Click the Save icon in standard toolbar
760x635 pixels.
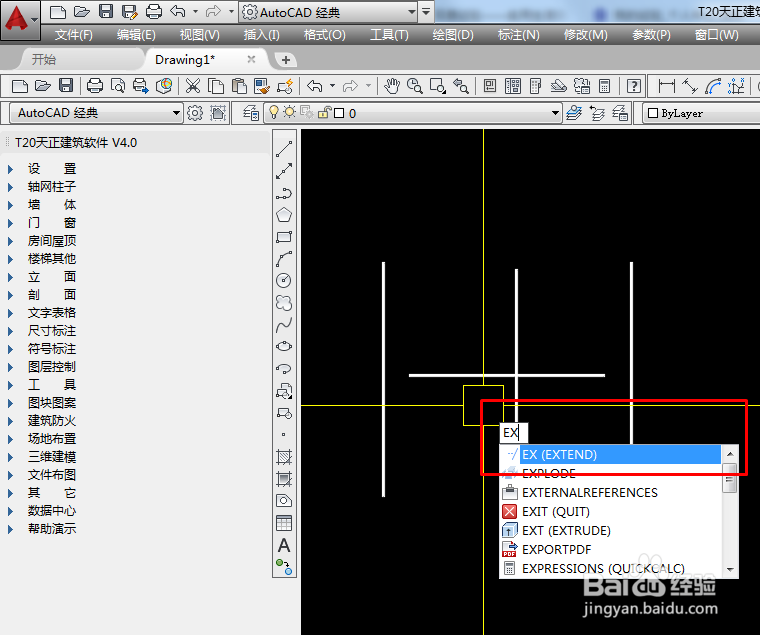[66, 86]
